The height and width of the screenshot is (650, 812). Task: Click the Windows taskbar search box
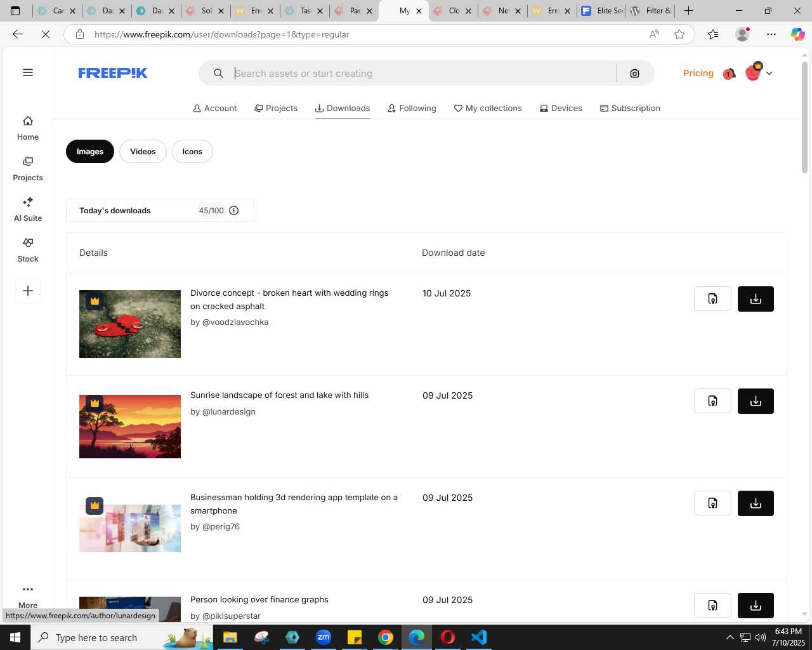(122, 637)
